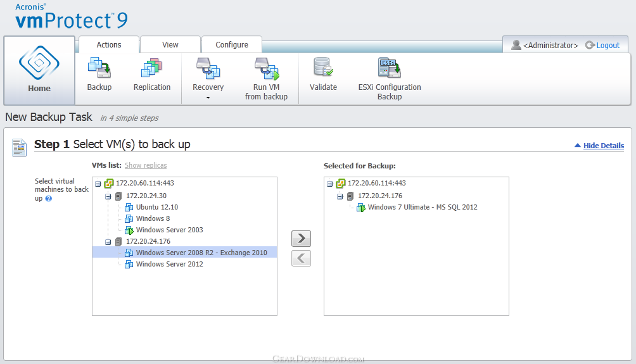Click the Validate toolbar icon
Viewport: 636px width, 364px height.
(323, 67)
